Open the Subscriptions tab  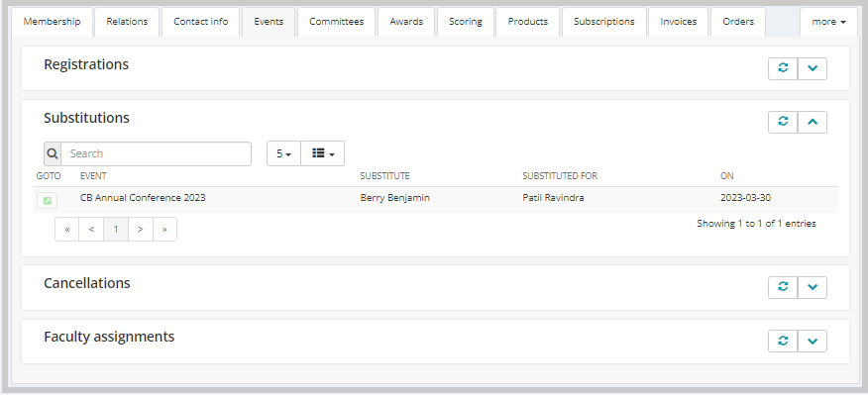pos(604,22)
